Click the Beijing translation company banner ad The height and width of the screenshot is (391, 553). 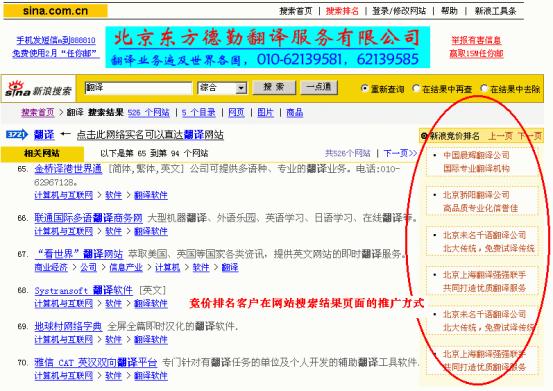[x=268, y=47]
